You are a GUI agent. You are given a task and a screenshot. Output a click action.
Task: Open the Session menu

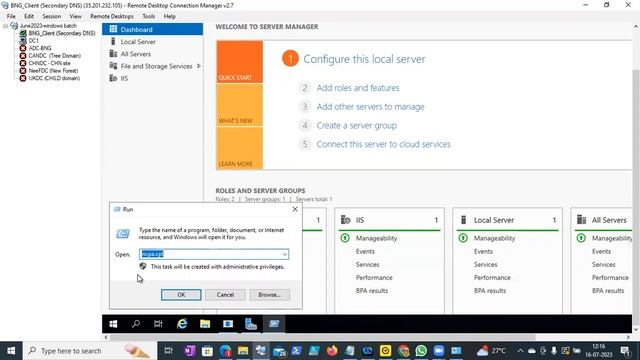click(x=51, y=16)
